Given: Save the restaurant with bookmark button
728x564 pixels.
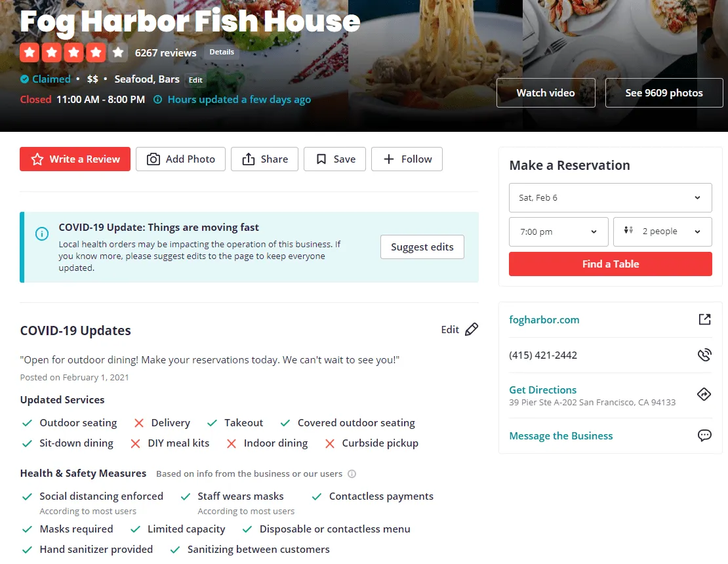Looking at the screenshot, I should tap(334, 159).
